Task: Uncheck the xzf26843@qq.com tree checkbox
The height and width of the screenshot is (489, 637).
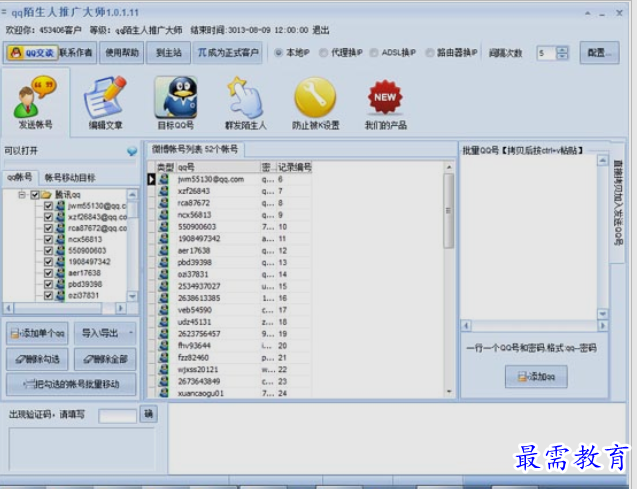Action: (x=48, y=217)
